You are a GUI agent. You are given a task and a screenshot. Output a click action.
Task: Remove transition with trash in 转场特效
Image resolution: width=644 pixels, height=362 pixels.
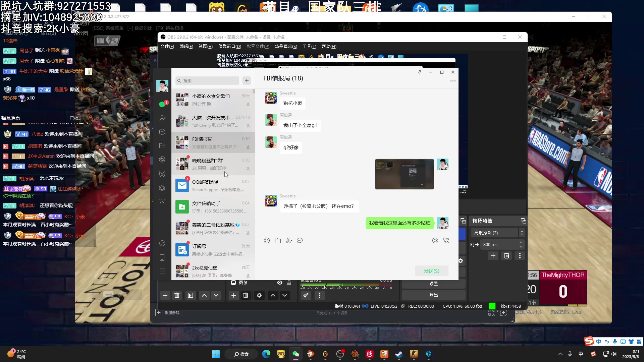(x=507, y=256)
